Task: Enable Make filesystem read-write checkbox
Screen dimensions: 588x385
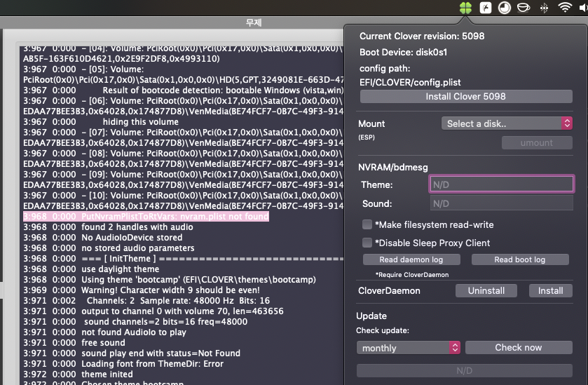Action: (367, 224)
